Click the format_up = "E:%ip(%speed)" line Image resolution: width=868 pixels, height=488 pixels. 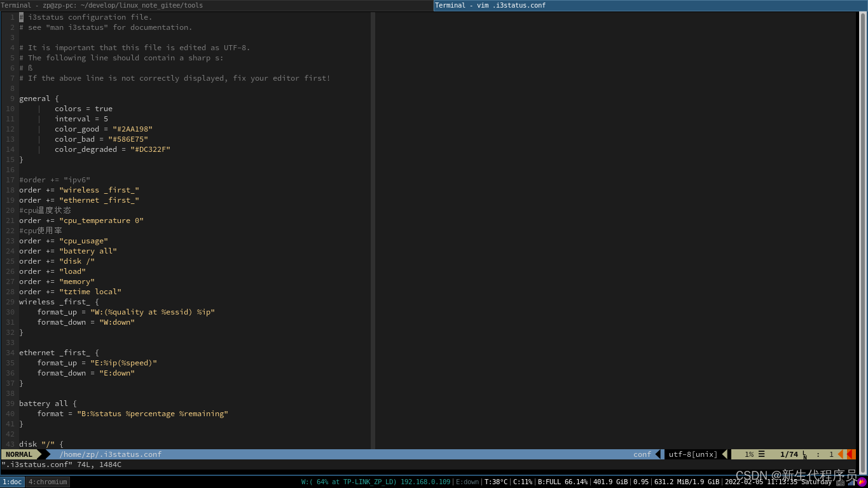coord(97,363)
